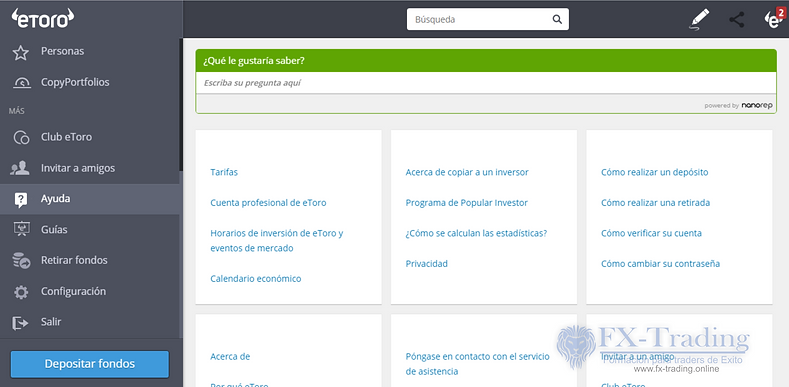Open Cómo realizar una retirada link

click(656, 203)
